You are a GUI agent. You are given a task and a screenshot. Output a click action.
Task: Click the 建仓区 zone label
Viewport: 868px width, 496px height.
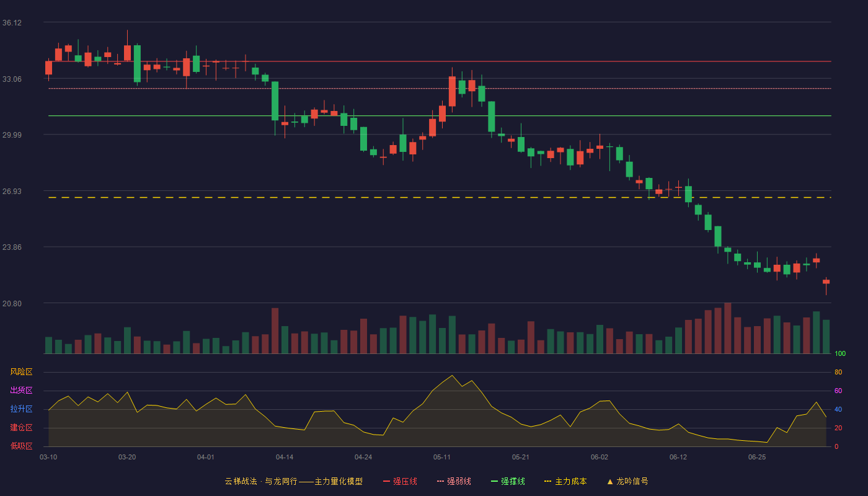21,428
